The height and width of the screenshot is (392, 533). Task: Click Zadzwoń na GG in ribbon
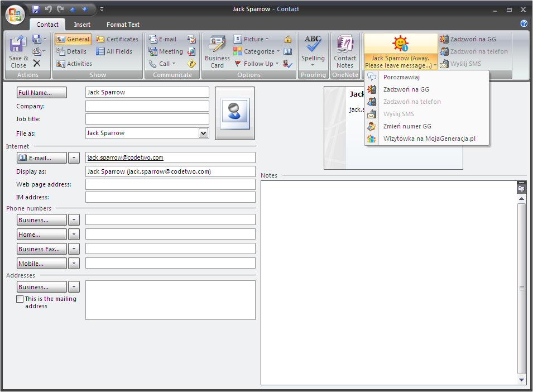468,39
